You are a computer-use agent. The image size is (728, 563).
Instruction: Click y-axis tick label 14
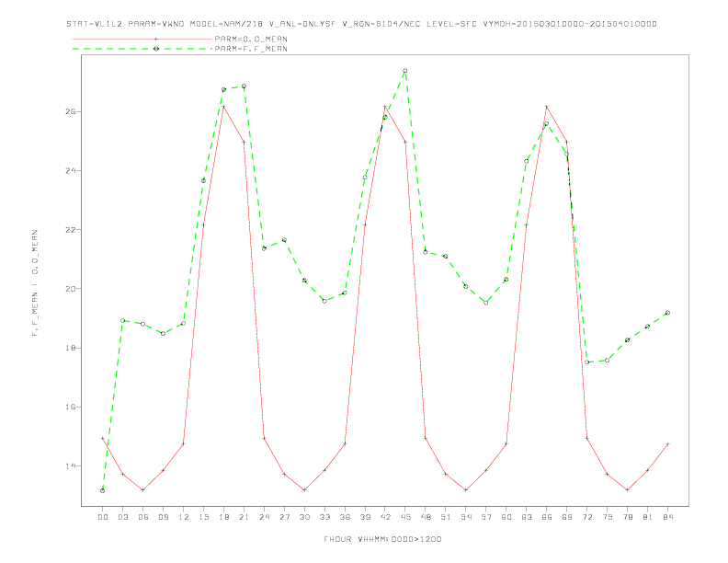(x=70, y=465)
